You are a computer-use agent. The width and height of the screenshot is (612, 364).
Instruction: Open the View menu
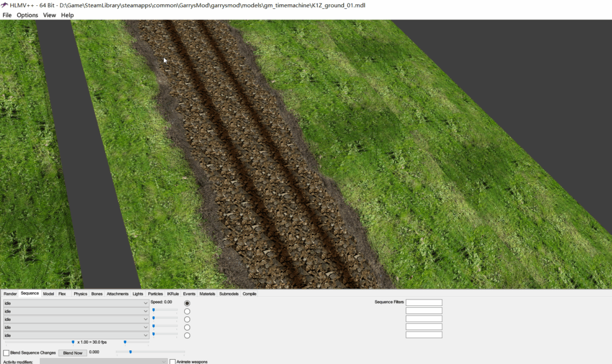point(49,15)
